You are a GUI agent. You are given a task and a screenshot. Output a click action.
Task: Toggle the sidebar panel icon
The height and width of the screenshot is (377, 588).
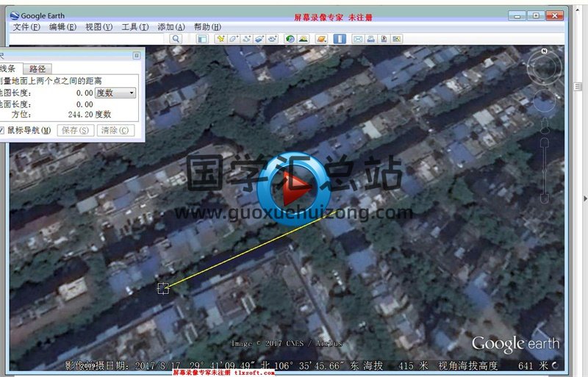pos(201,38)
